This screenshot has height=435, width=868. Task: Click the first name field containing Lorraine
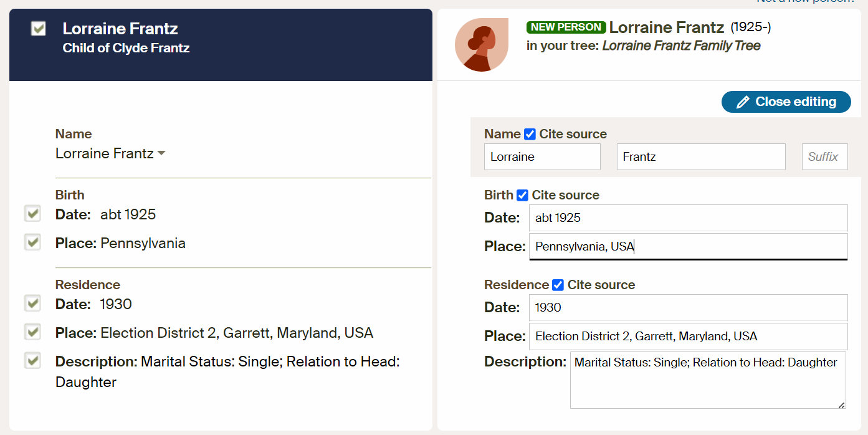pos(542,157)
